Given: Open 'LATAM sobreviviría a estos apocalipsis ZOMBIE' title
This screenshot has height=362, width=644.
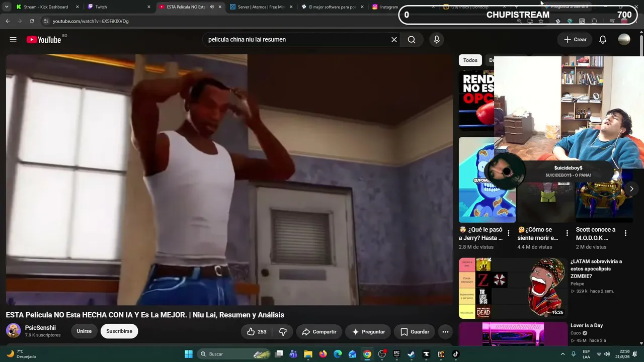Looking at the screenshot, I should [597, 269].
